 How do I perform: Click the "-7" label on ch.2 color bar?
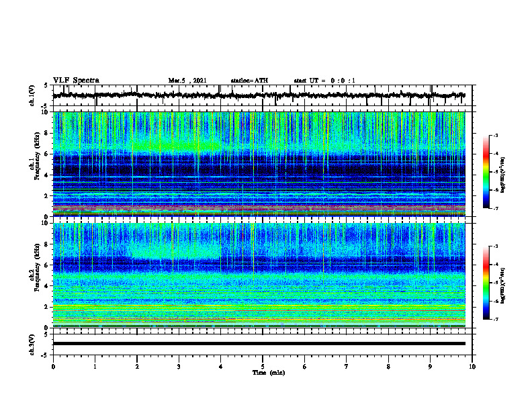point(496,319)
